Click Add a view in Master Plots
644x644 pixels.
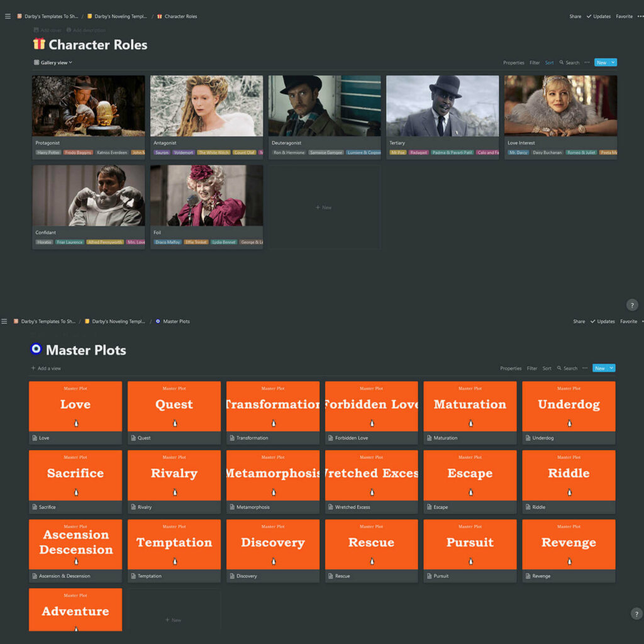[x=46, y=369]
